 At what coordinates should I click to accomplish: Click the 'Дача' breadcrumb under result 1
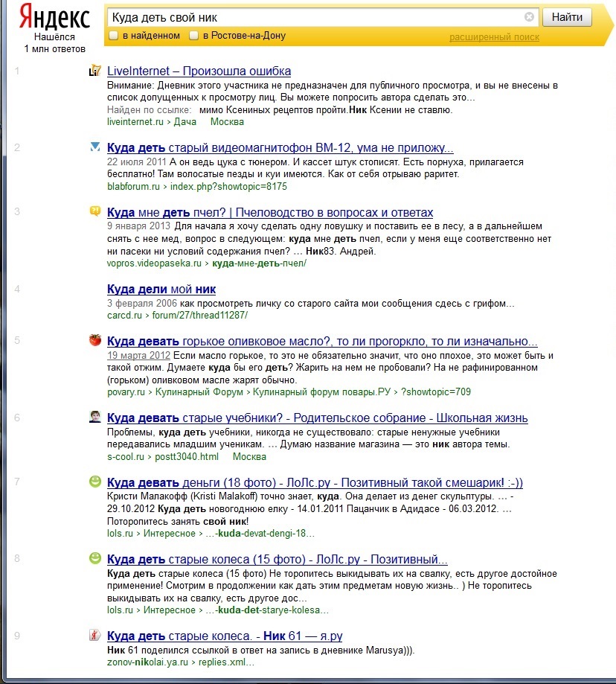(185, 122)
